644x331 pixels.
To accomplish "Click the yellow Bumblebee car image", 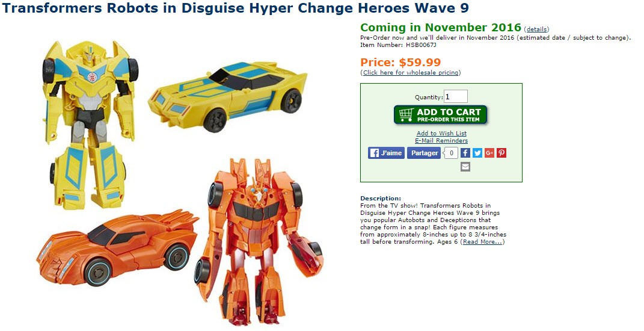I will (227, 96).
